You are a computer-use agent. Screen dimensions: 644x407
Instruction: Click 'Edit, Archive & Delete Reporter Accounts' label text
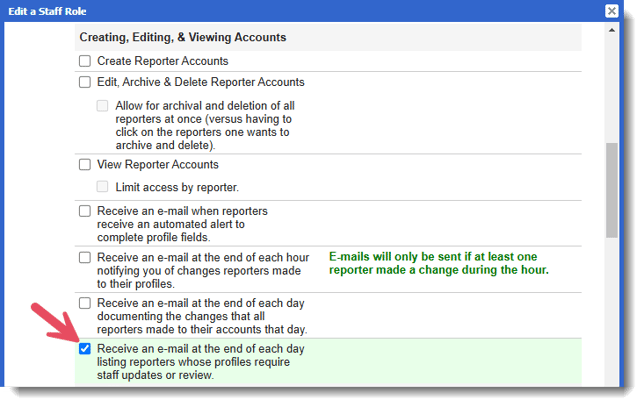point(200,82)
